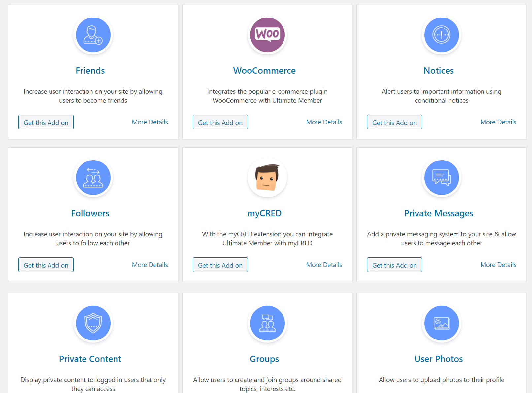Get the Notices add-on

click(x=394, y=122)
